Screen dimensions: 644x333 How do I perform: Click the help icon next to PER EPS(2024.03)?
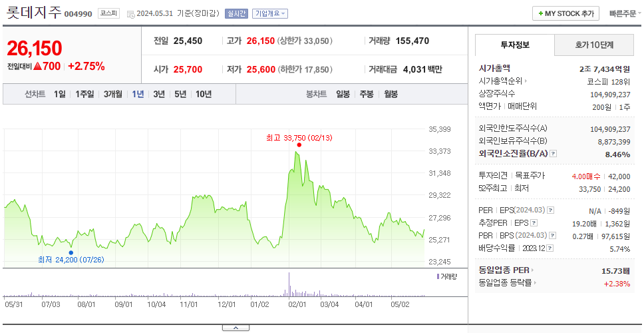point(551,210)
